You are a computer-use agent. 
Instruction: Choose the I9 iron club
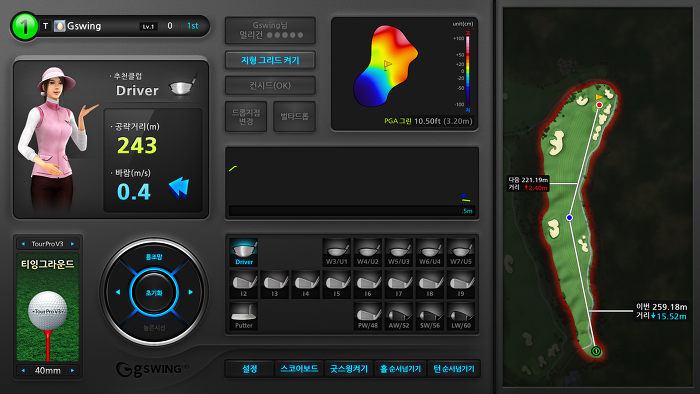(461, 284)
